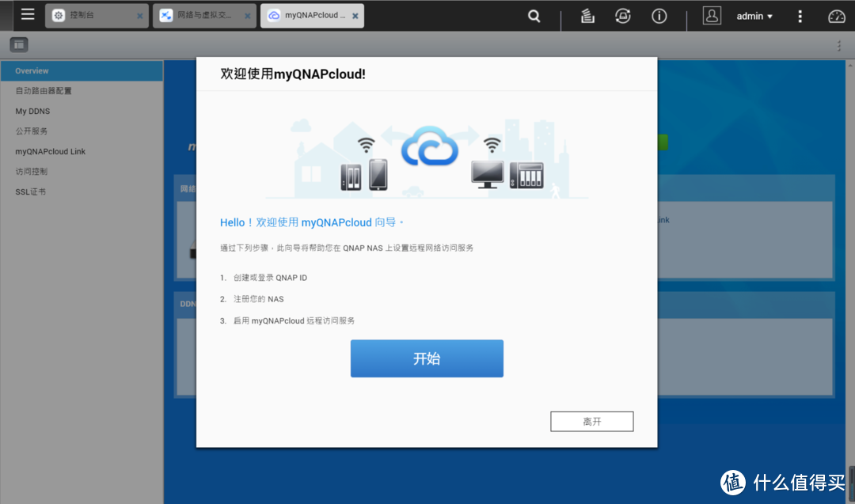Viewport: 855px width, 504px height.
Task: Open myQNAPcloud Link in sidebar
Action: click(x=82, y=151)
